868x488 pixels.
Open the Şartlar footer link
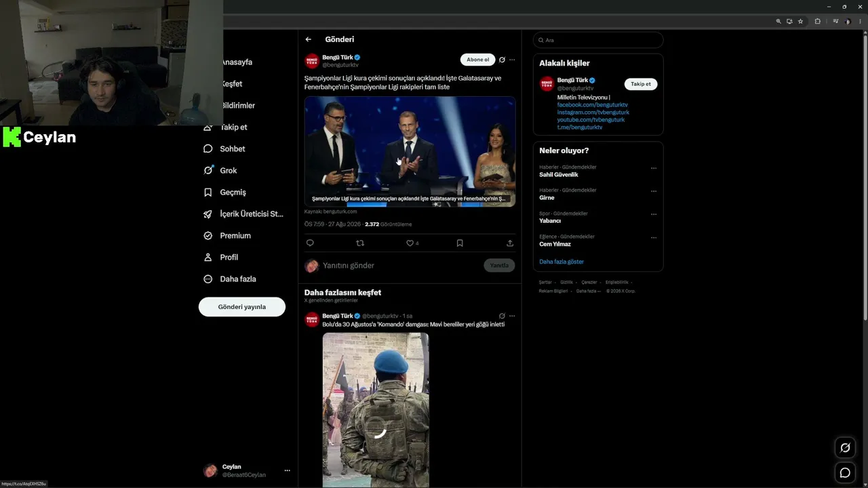pyautogui.click(x=545, y=283)
